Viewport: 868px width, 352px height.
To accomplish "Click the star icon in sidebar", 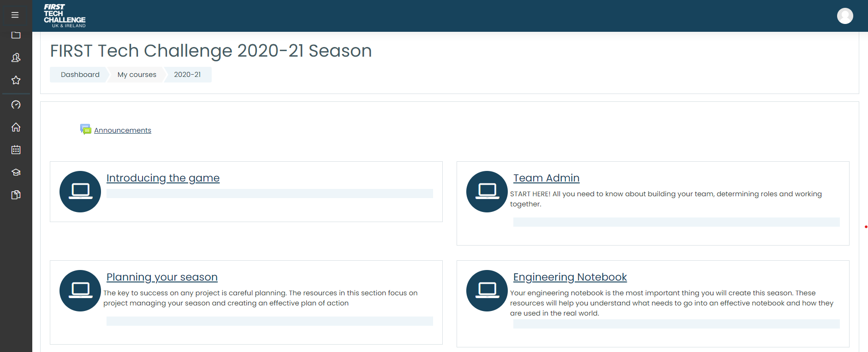I will tap(16, 80).
